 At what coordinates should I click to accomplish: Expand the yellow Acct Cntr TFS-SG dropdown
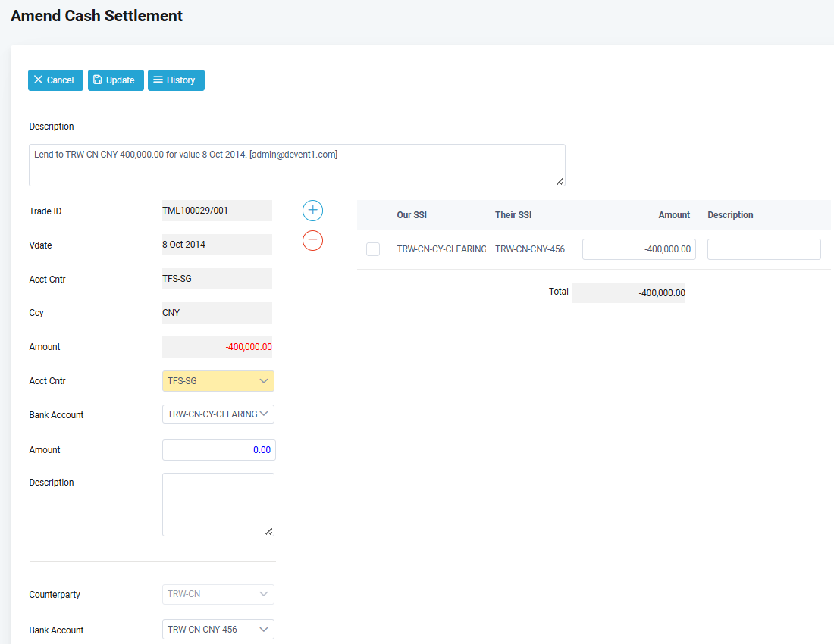pos(218,381)
